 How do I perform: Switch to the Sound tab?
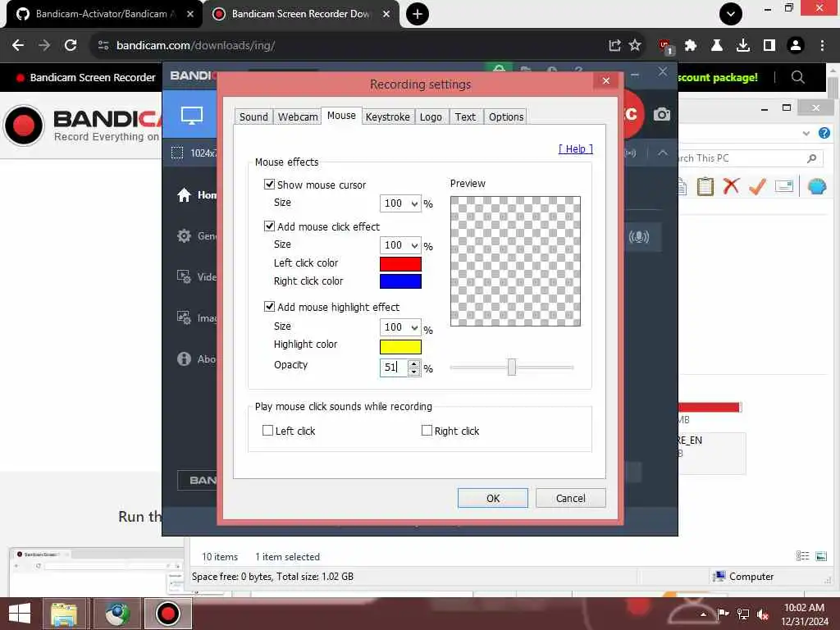click(253, 116)
